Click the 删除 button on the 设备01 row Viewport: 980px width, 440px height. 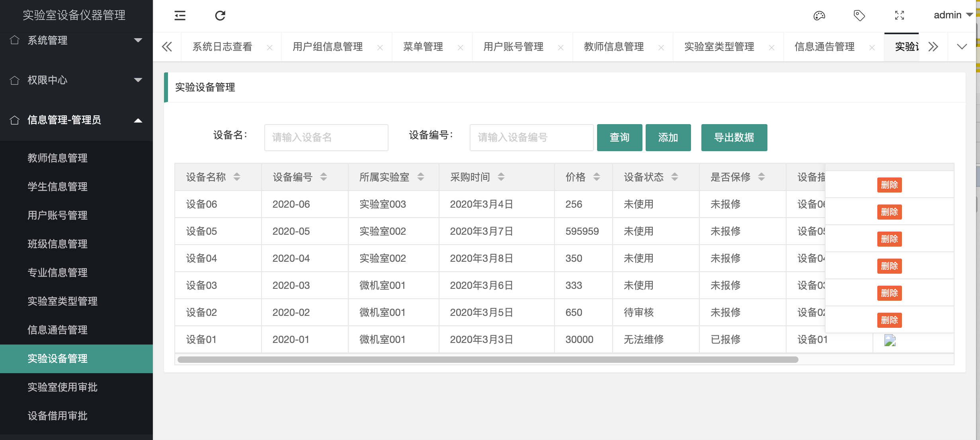click(x=890, y=320)
